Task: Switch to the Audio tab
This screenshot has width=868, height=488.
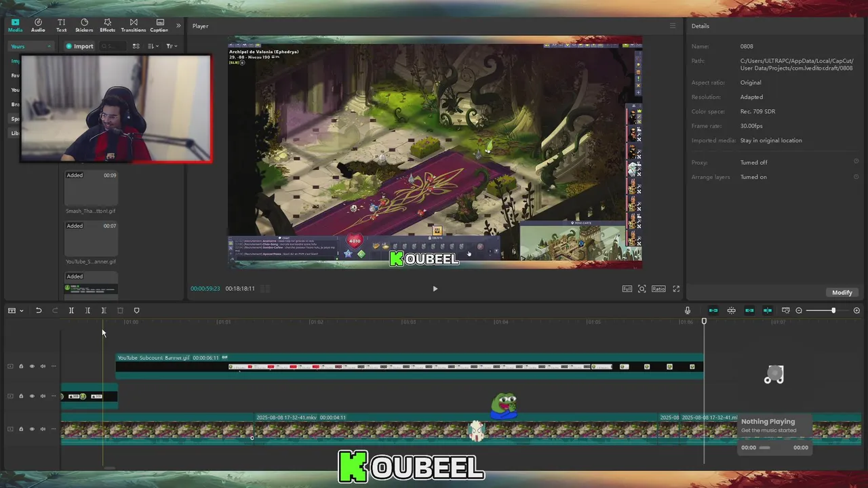Action: click(x=38, y=25)
